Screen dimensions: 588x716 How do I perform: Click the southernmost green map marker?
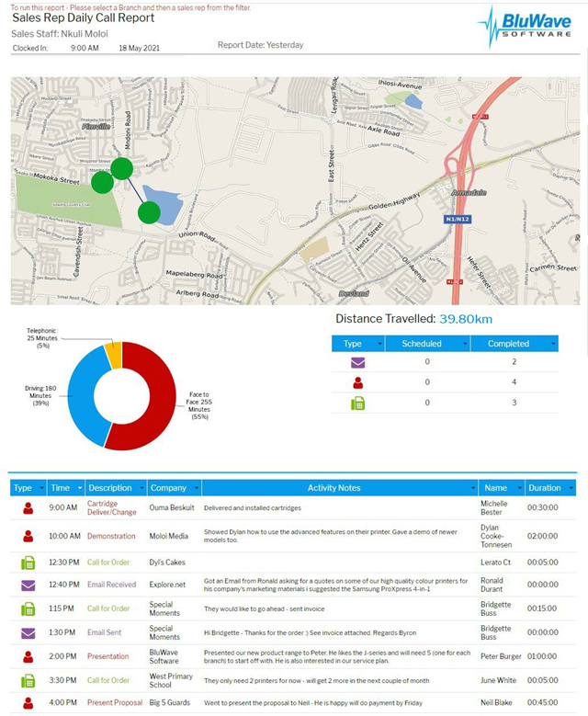coord(149,213)
